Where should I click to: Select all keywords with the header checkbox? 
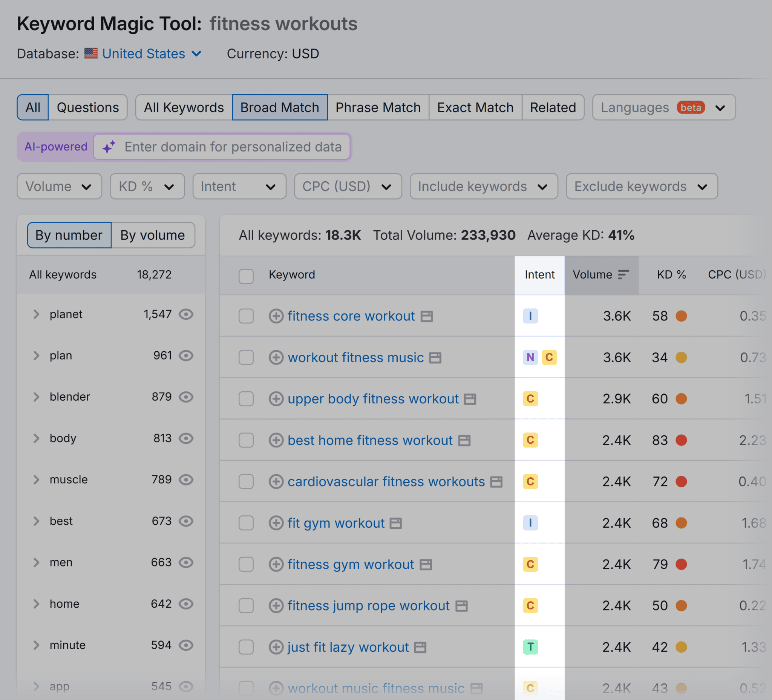pos(246,276)
